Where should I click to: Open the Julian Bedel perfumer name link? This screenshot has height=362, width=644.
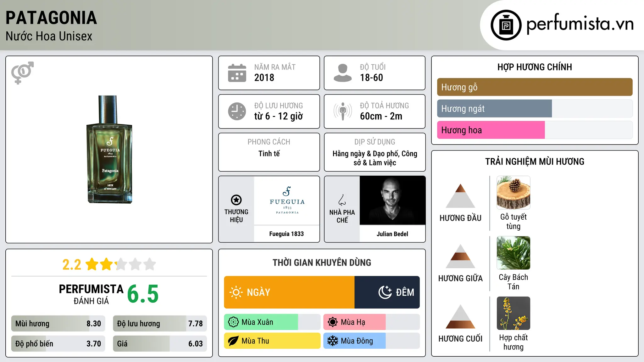pyautogui.click(x=392, y=234)
